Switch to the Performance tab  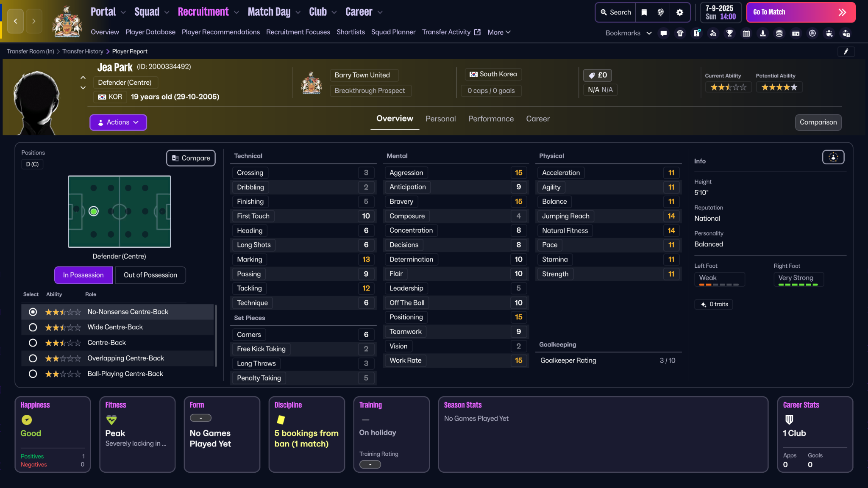tap(491, 119)
